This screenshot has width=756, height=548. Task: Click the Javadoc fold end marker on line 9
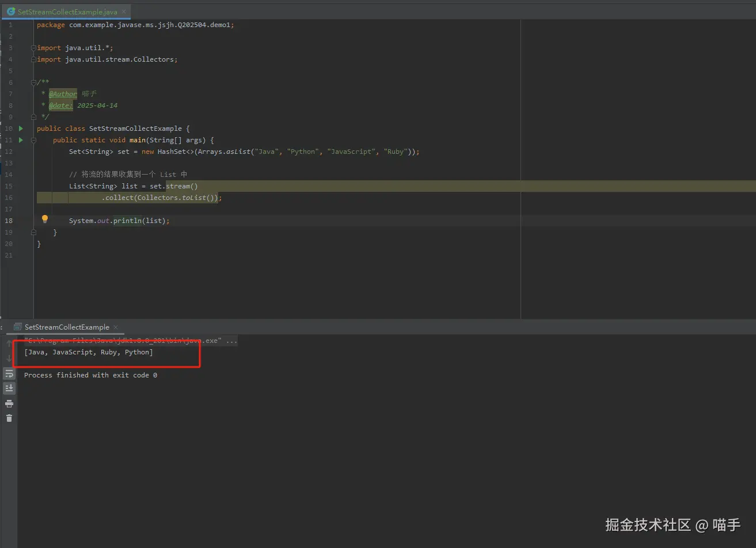click(x=33, y=117)
